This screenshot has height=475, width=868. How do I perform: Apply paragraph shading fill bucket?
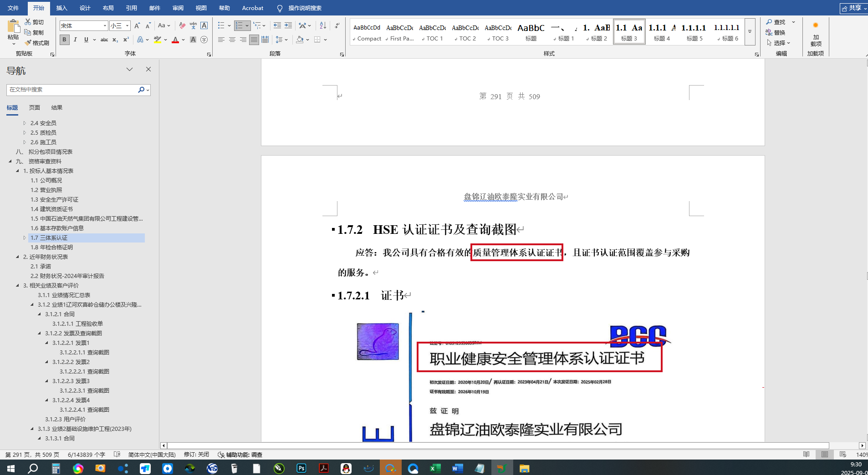click(x=300, y=40)
